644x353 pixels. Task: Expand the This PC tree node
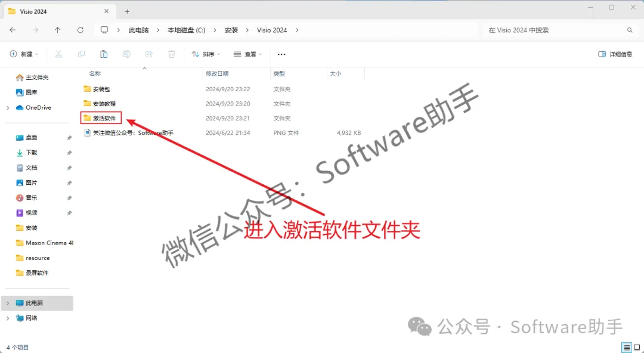[8, 304]
